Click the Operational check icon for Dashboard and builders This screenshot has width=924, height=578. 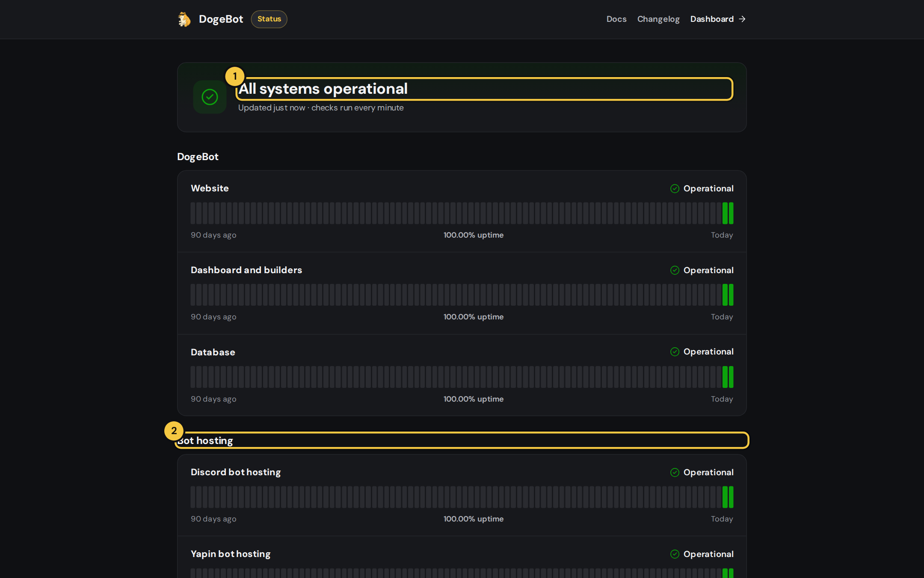675,270
